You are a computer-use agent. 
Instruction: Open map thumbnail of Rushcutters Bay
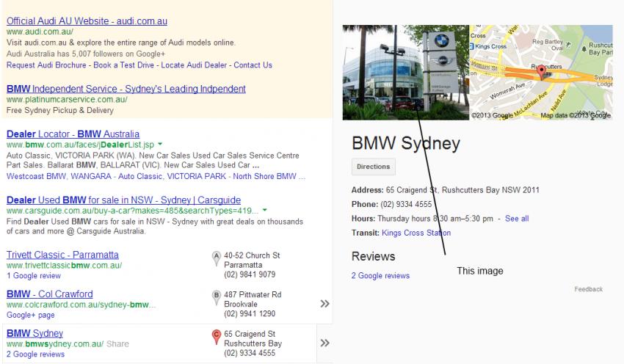[x=541, y=73]
